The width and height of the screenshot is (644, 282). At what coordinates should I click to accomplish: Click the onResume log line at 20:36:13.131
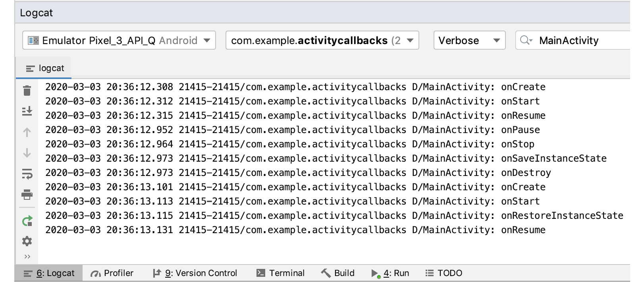point(295,230)
